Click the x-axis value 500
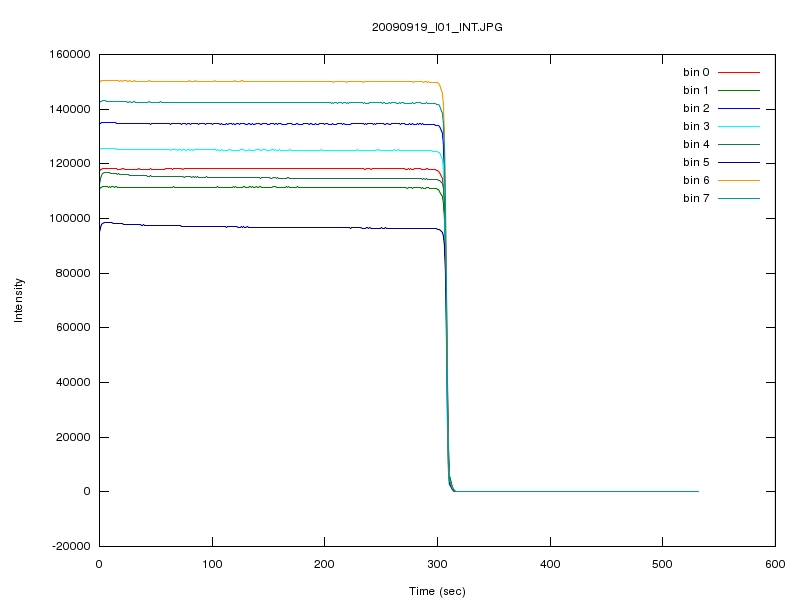The width and height of the screenshot is (800, 600). pyautogui.click(x=662, y=564)
